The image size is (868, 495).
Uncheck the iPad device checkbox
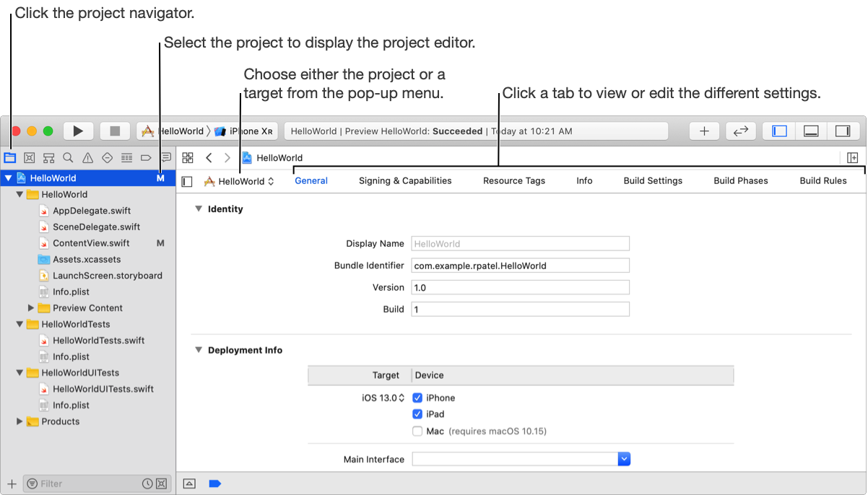tap(417, 414)
